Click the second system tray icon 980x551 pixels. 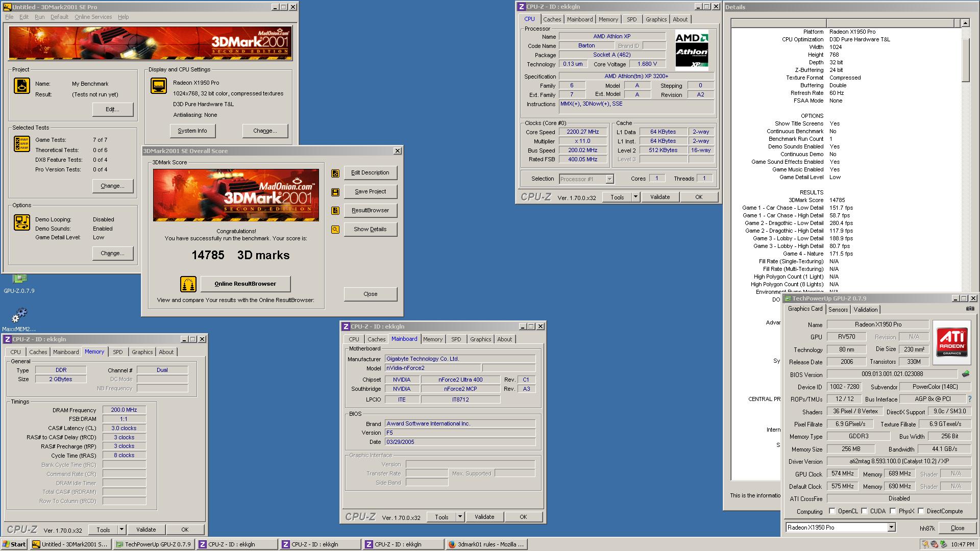pos(934,544)
